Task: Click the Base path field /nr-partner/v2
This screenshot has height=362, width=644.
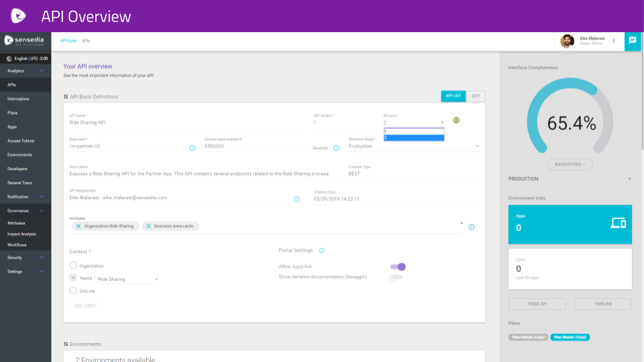Action: click(x=127, y=147)
